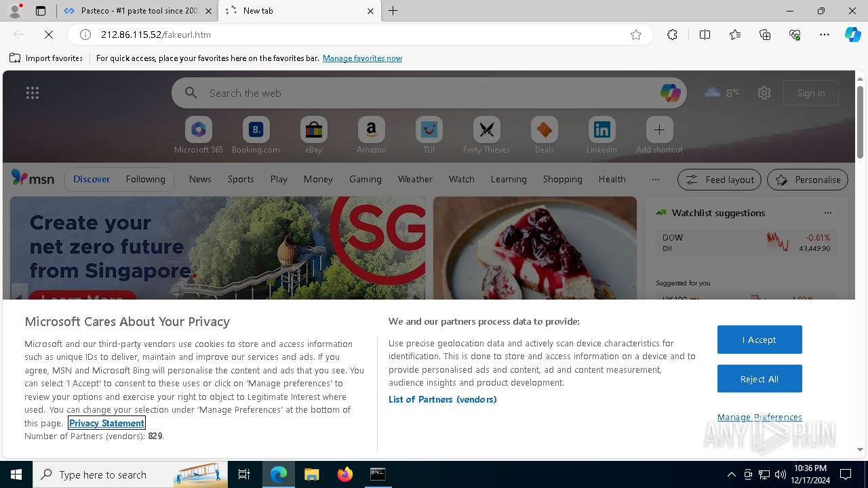Open the Amazon shortcut
Viewport: 868px width, 488px height.
371,135
